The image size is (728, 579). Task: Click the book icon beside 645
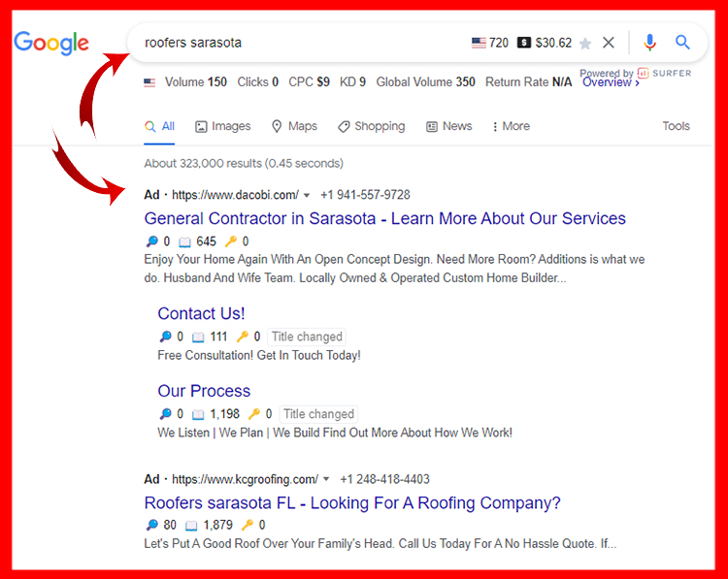pos(184,241)
